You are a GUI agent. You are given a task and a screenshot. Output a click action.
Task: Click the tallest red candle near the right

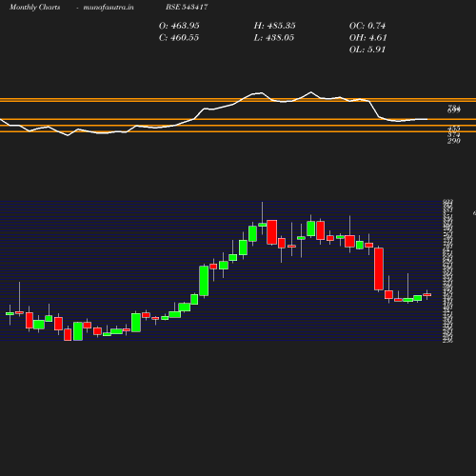tap(379, 268)
